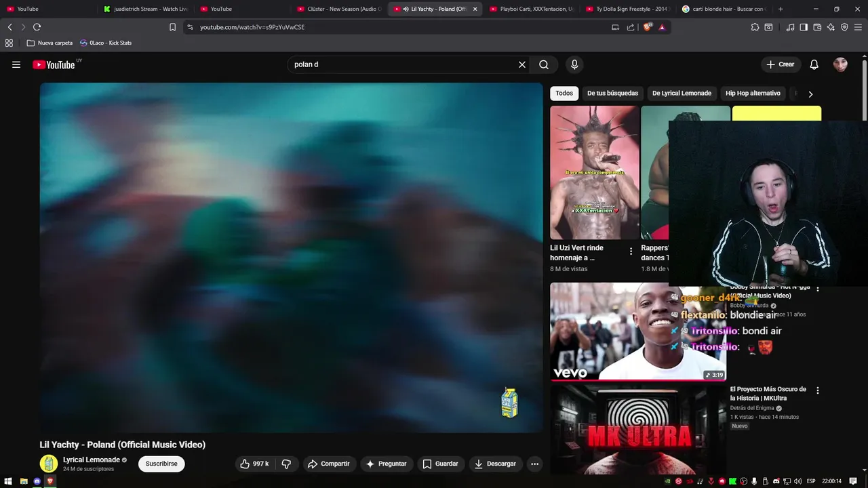Like the Poland video (997 k)
868x488 pixels.
(254, 464)
